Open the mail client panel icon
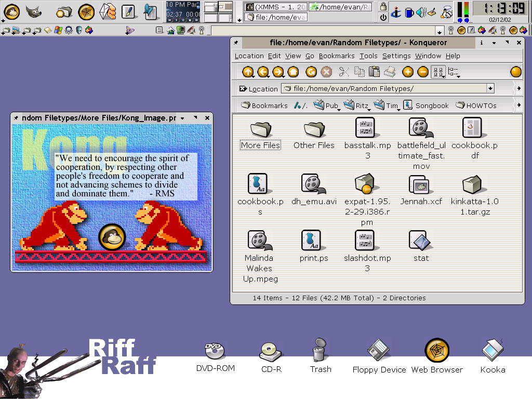 point(108,11)
